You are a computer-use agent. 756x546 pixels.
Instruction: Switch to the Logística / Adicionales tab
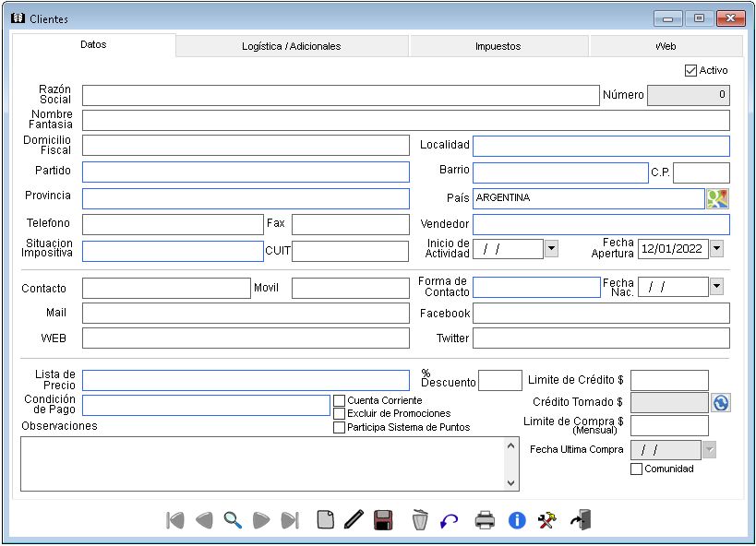[292, 46]
